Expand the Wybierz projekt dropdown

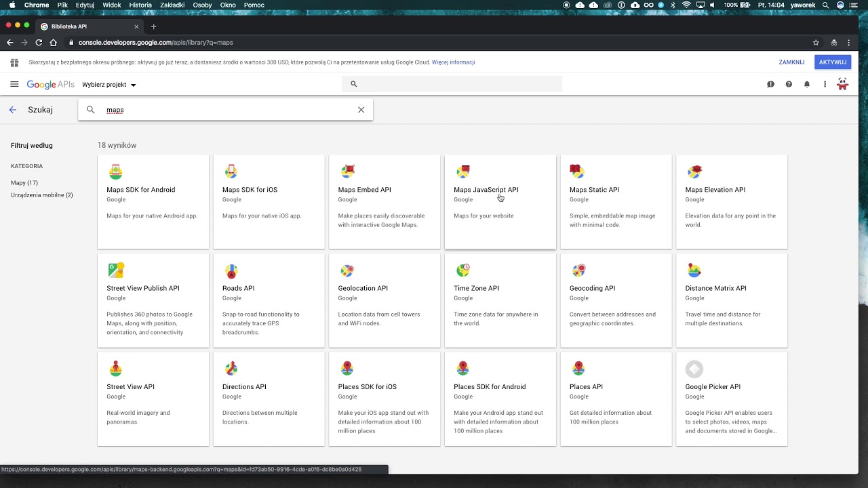tap(109, 85)
